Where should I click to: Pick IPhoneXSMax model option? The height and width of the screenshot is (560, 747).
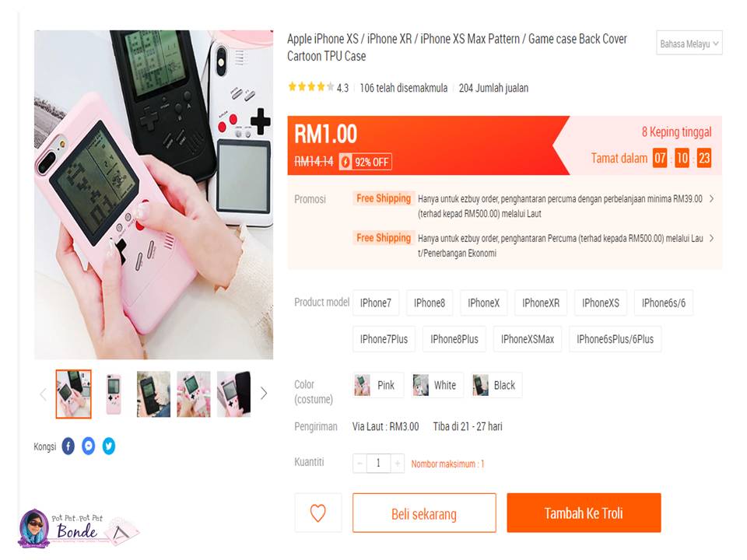tap(528, 339)
